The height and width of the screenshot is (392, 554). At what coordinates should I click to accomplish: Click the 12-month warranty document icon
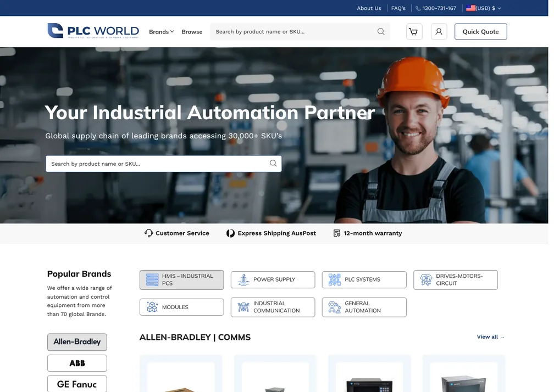click(337, 233)
